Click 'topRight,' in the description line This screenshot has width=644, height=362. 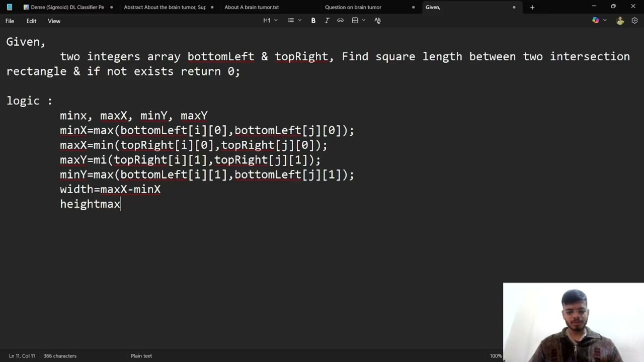tap(304, 57)
